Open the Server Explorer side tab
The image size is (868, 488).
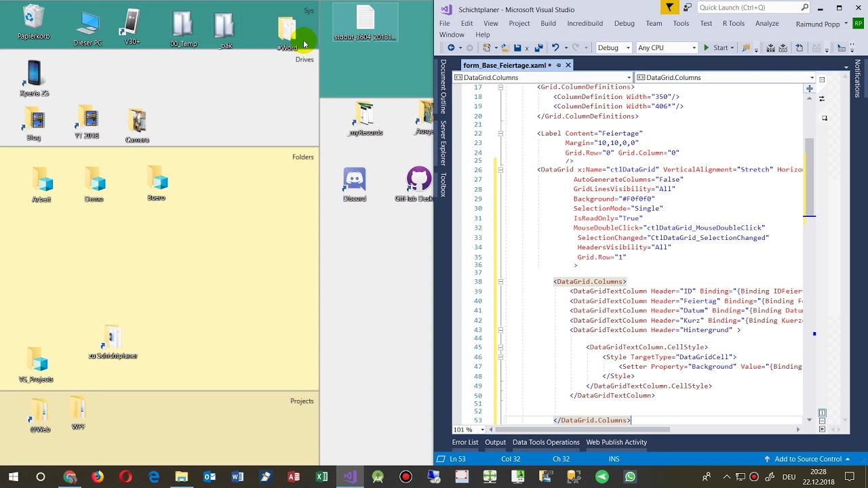pyautogui.click(x=443, y=143)
